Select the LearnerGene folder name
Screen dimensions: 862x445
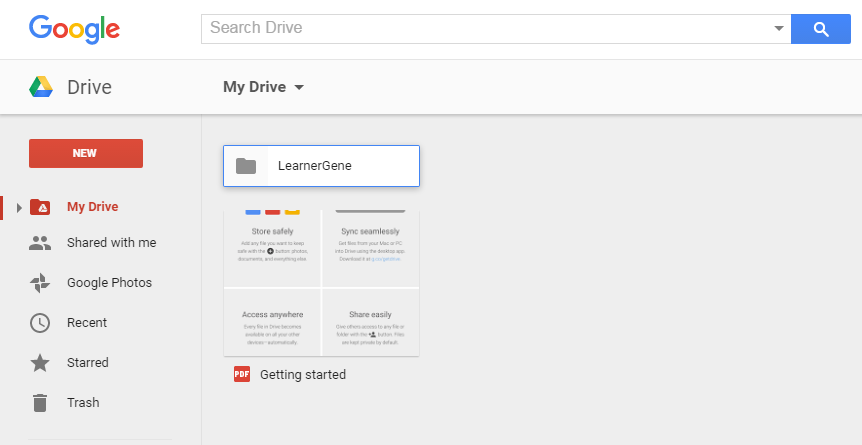click(314, 166)
